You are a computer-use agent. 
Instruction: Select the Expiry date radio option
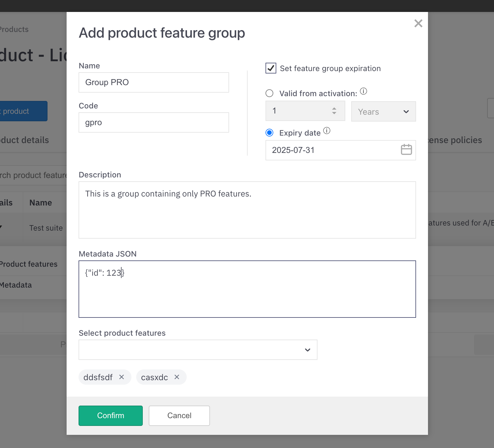(269, 133)
